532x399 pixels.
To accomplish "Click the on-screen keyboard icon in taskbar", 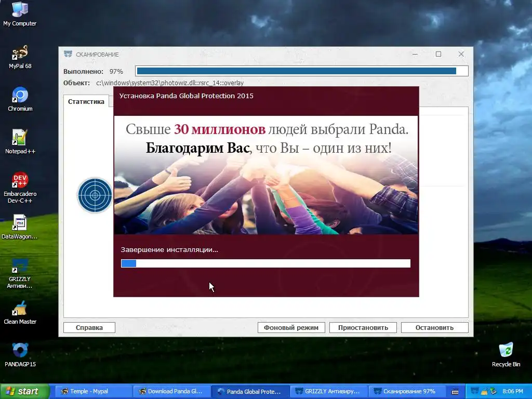I will [x=455, y=392].
